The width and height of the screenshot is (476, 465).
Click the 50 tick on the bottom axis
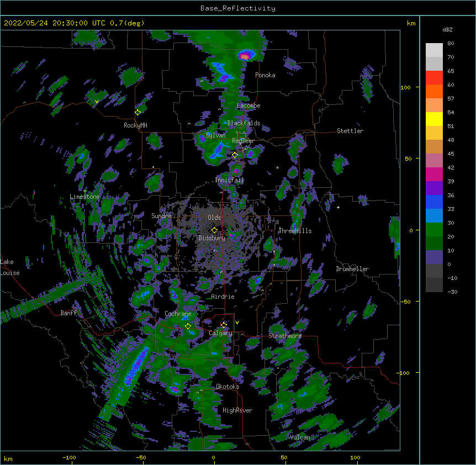point(284,457)
